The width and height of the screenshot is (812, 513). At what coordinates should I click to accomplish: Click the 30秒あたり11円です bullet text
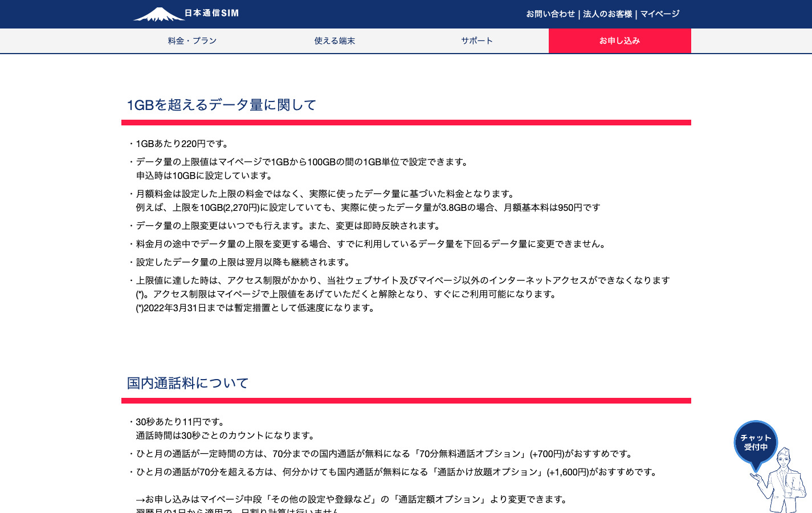tap(181, 422)
